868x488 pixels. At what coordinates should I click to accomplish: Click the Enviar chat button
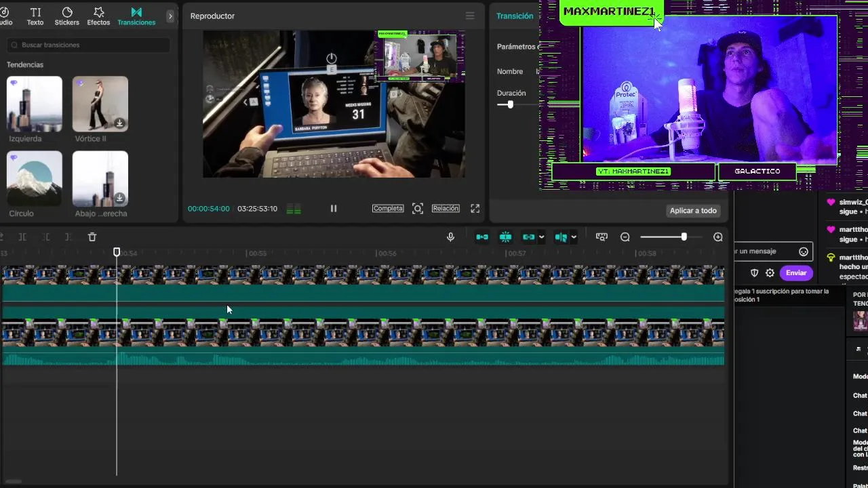click(x=796, y=272)
